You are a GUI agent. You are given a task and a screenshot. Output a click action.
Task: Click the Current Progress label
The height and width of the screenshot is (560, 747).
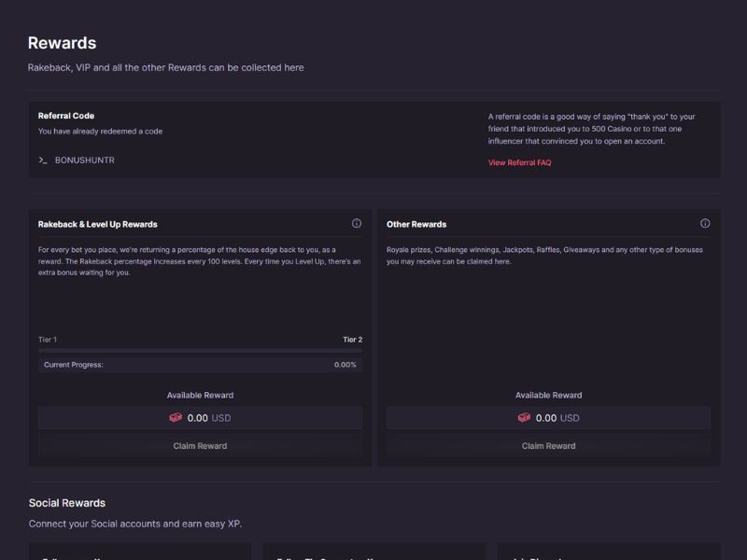pos(74,365)
